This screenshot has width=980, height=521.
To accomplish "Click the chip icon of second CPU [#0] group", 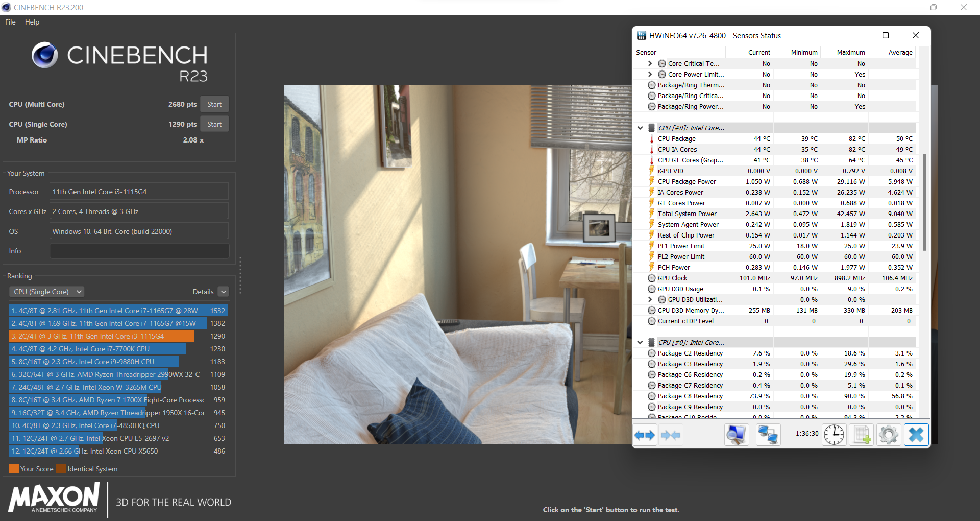I will click(652, 343).
